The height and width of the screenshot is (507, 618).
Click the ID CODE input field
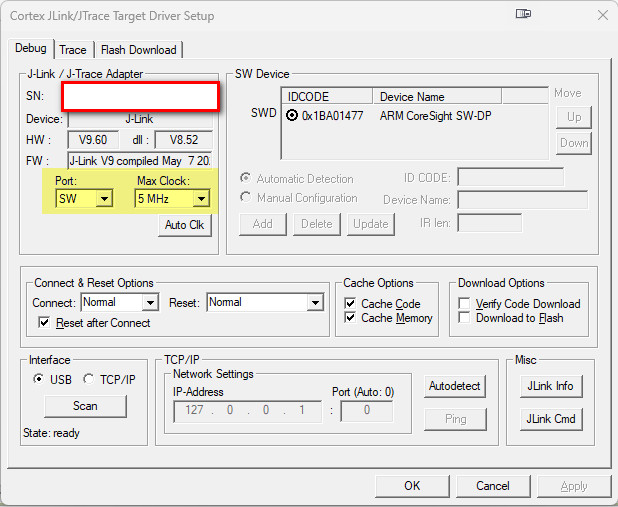(510, 177)
